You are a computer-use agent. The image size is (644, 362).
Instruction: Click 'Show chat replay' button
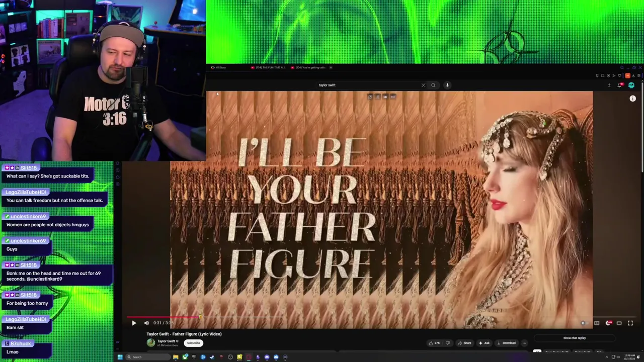pyautogui.click(x=574, y=338)
